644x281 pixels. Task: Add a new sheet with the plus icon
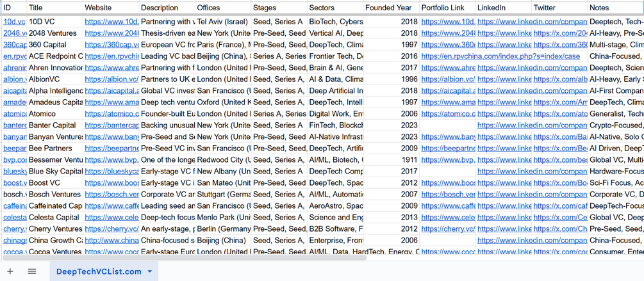[10, 271]
